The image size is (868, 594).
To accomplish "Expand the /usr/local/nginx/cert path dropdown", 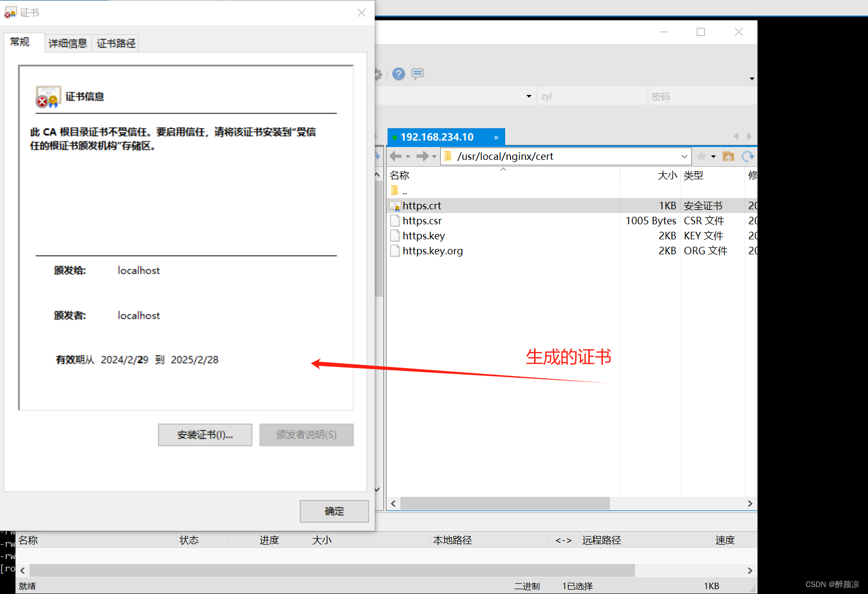I will tap(684, 156).
